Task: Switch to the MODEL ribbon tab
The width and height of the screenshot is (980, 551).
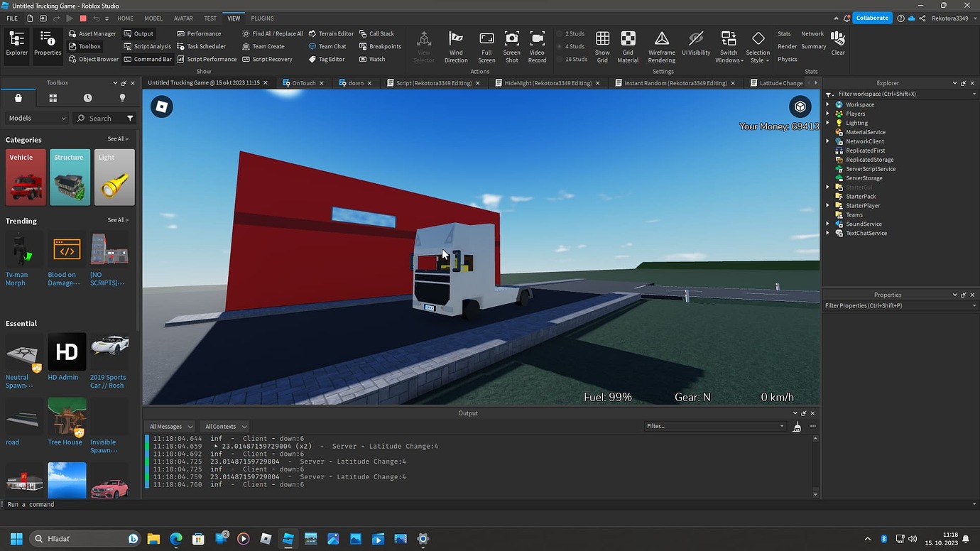Action: [153, 18]
